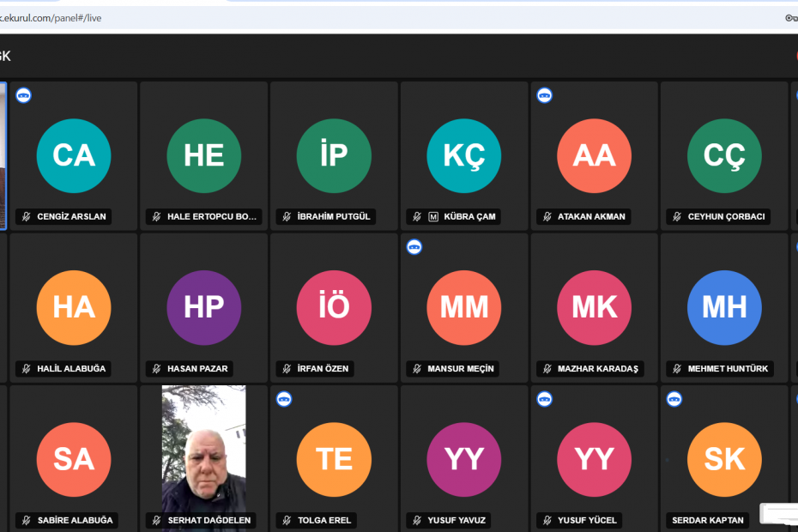Click the muted mic icon for Hasan Pazar

coord(157,369)
